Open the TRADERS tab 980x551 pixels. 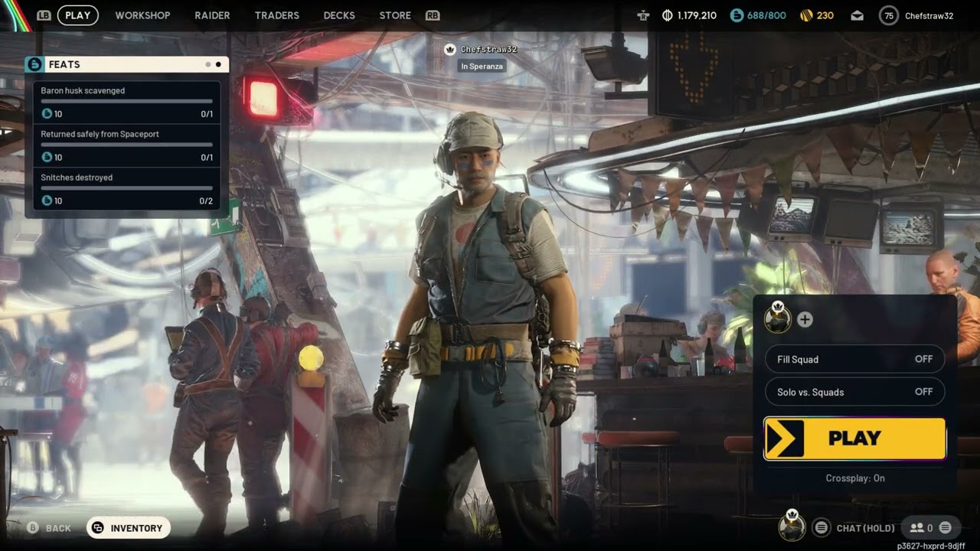(277, 15)
